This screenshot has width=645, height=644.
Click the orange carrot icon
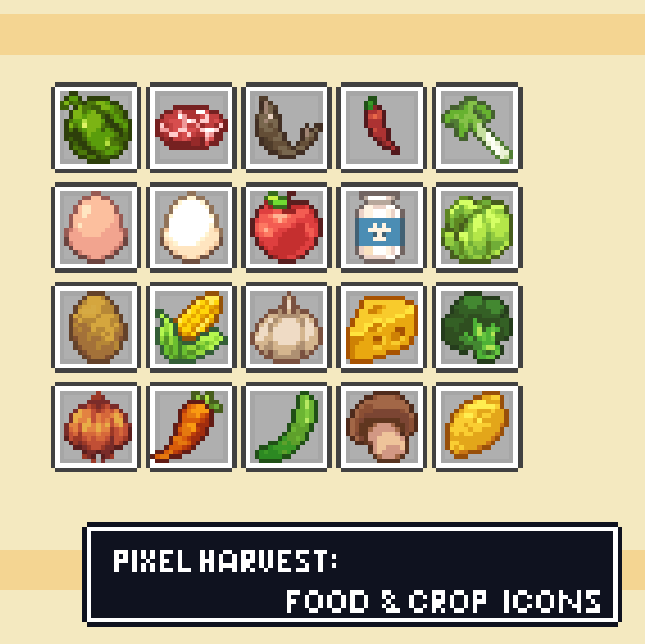pos(188,427)
